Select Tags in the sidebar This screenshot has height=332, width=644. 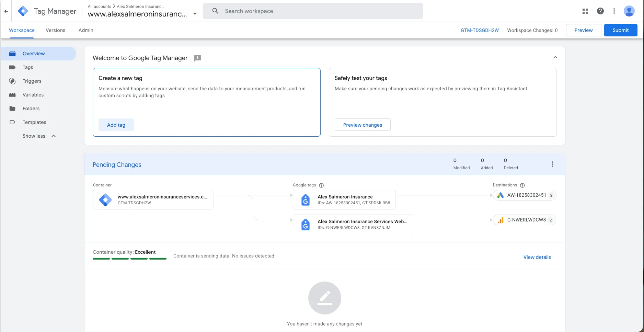38,67
